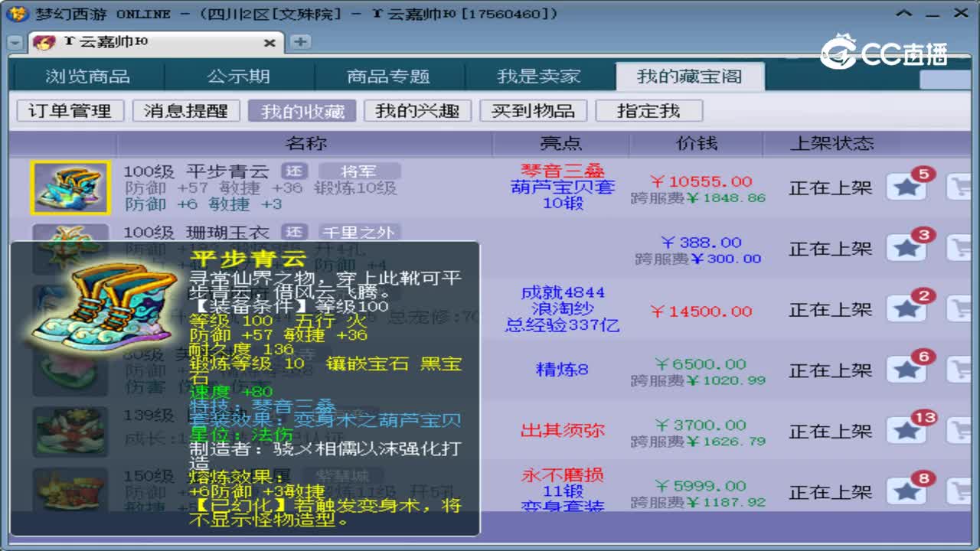Screen dimensions: 980x551
Task: Click the price ¥3700.00
Action: (700, 425)
